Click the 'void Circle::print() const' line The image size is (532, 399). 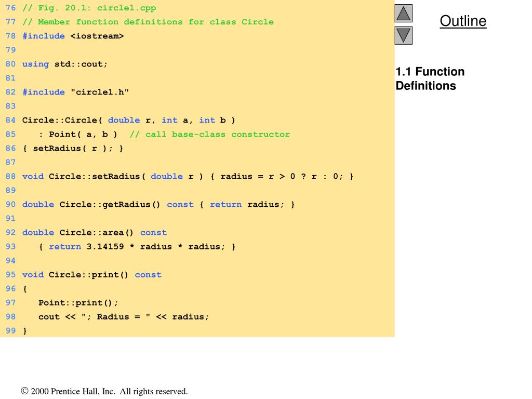pyautogui.click(x=92, y=275)
